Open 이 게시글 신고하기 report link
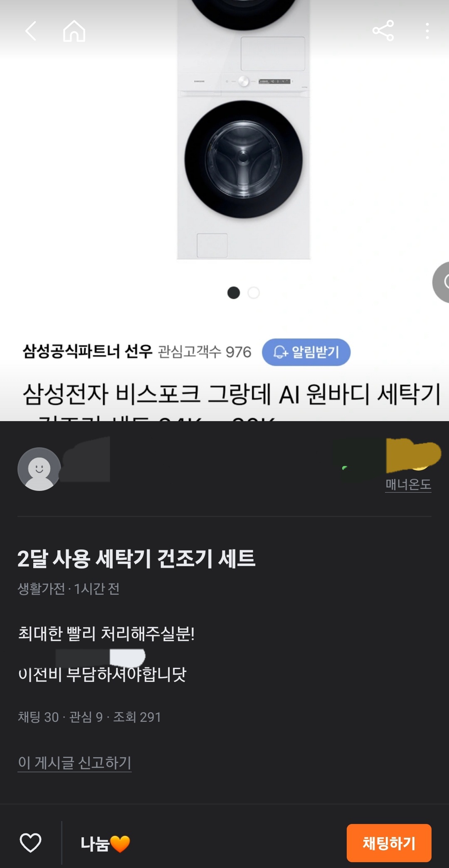Image resolution: width=449 pixels, height=868 pixels. tap(75, 763)
